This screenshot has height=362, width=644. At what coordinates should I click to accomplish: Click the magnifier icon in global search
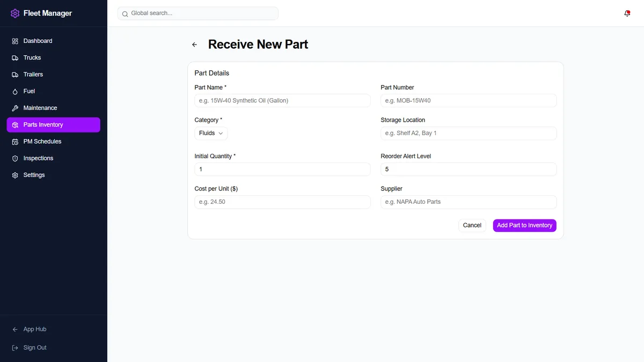(125, 13)
